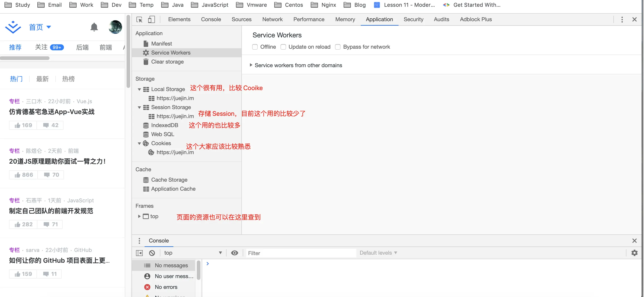Viewport: 644px width, 297px height.
Task: Open DevTools three-dot customize menu
Action: tap(622, 20)
